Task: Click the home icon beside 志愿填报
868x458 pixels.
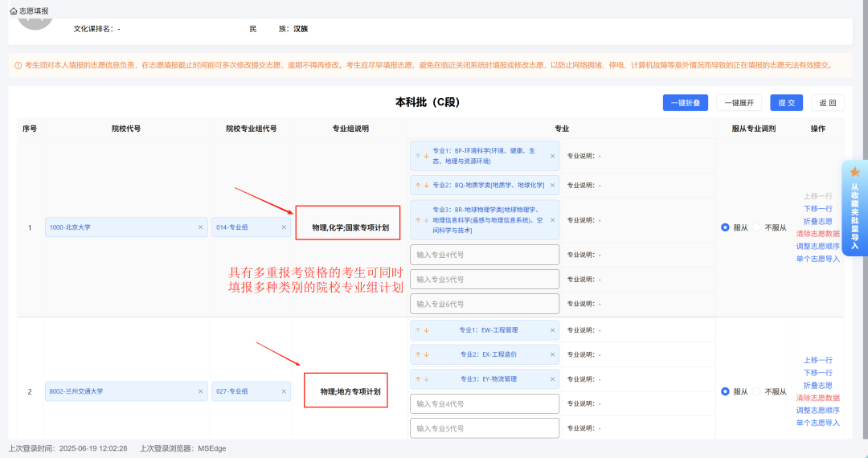Action: coord(14,11)
